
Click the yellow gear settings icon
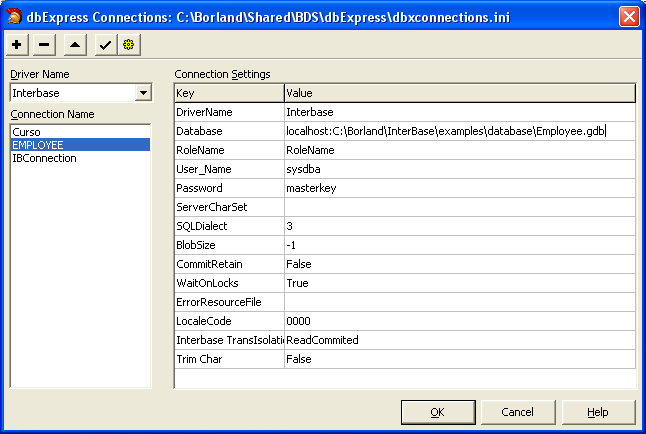click(x=129, y=46)
